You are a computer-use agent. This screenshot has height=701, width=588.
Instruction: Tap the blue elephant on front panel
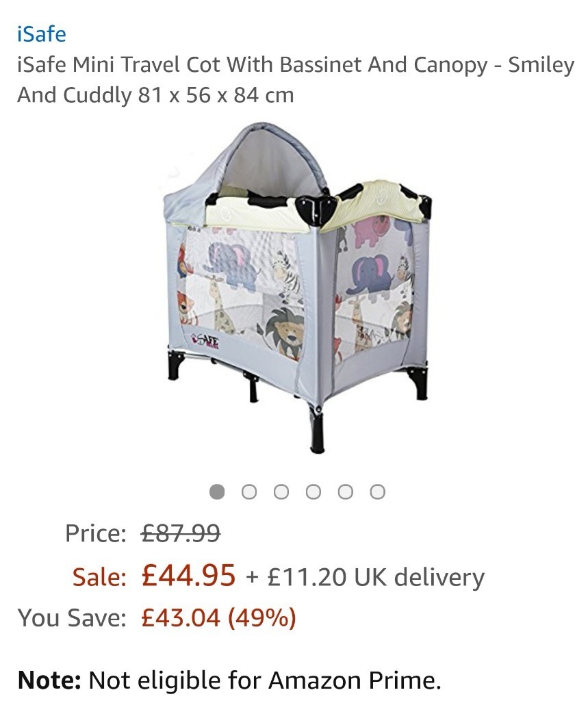[x=231, y=266]
